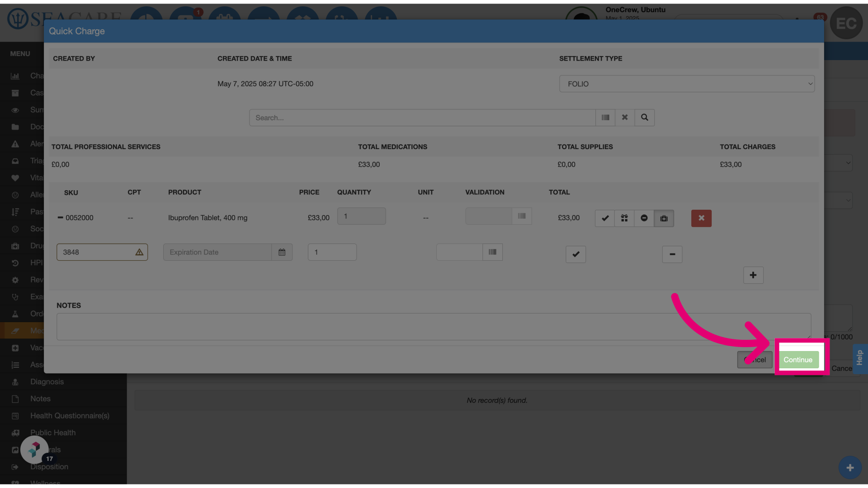Click the Vaccines plus-box icon in sidebar
Viewport: 868px width, 488px height.
tap(15, 348)
